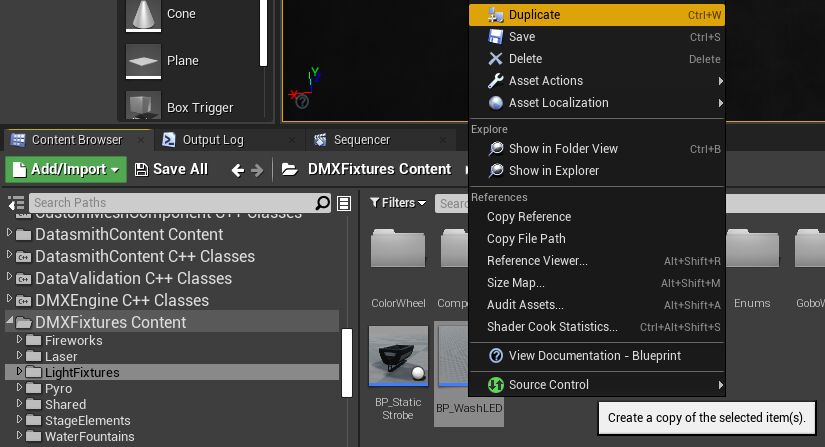Click the Save All button
825x447 pixels.
tap(172, 169)
